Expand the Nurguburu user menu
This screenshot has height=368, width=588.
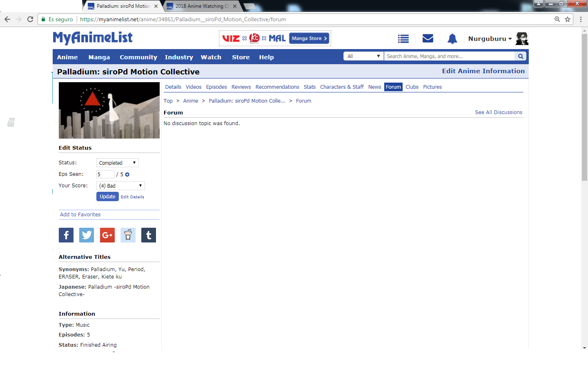coord(490,39)
